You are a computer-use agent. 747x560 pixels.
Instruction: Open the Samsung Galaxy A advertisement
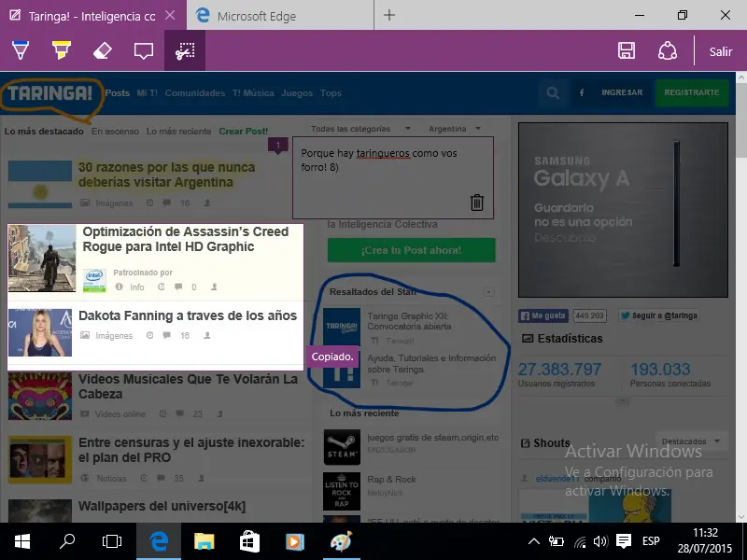tap(623, 210)
